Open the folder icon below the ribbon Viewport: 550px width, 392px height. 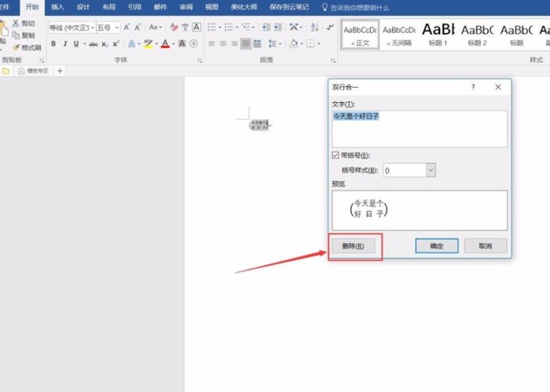(x=5, y=71)
